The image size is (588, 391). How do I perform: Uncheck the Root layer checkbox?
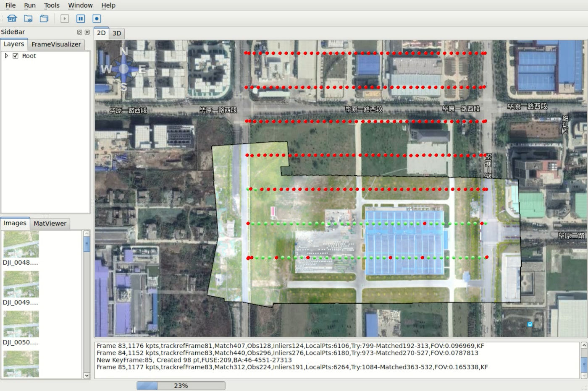point(16,56)
